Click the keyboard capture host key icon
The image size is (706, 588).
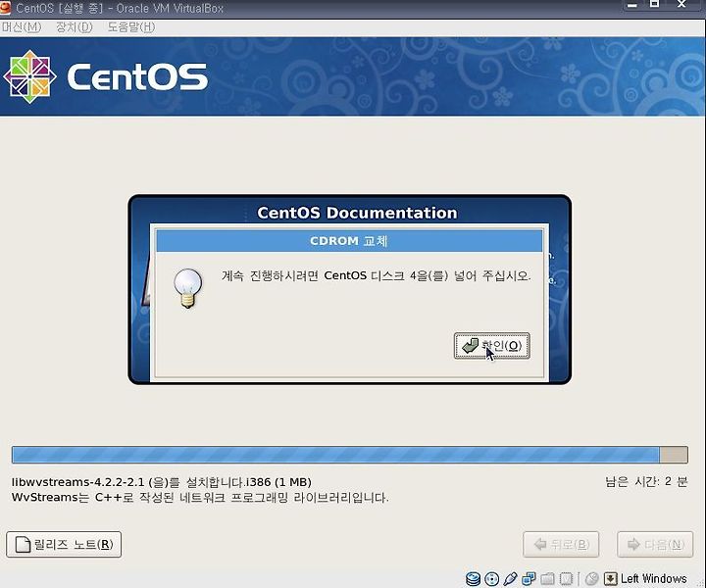pyautogui.click(x=610, y=578)
